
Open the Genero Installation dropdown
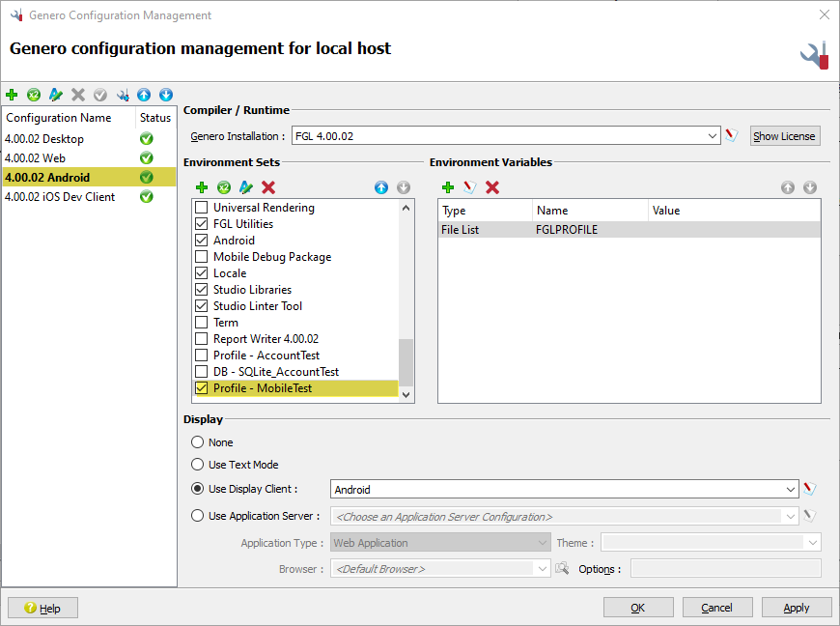tap(714, 135)
